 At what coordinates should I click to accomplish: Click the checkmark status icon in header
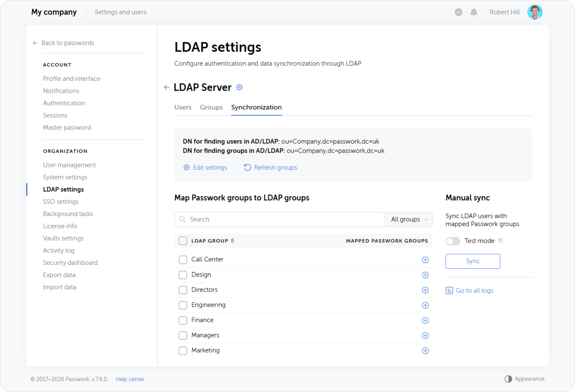[x=459, y=12]
